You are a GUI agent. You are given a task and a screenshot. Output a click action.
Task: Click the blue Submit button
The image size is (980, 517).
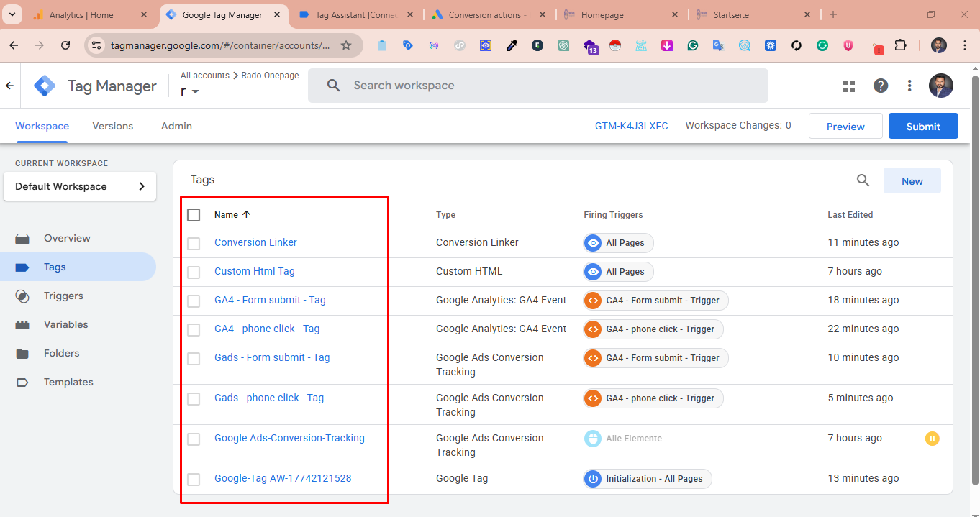(x=923, y=126)
